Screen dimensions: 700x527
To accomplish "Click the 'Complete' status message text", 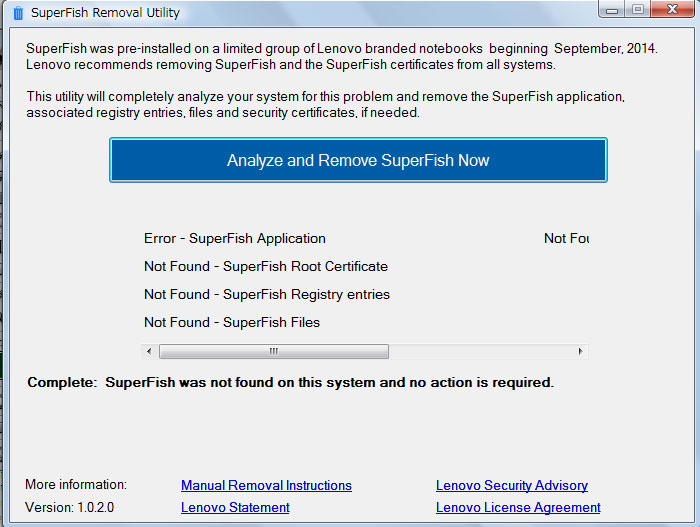I will 290,383.
